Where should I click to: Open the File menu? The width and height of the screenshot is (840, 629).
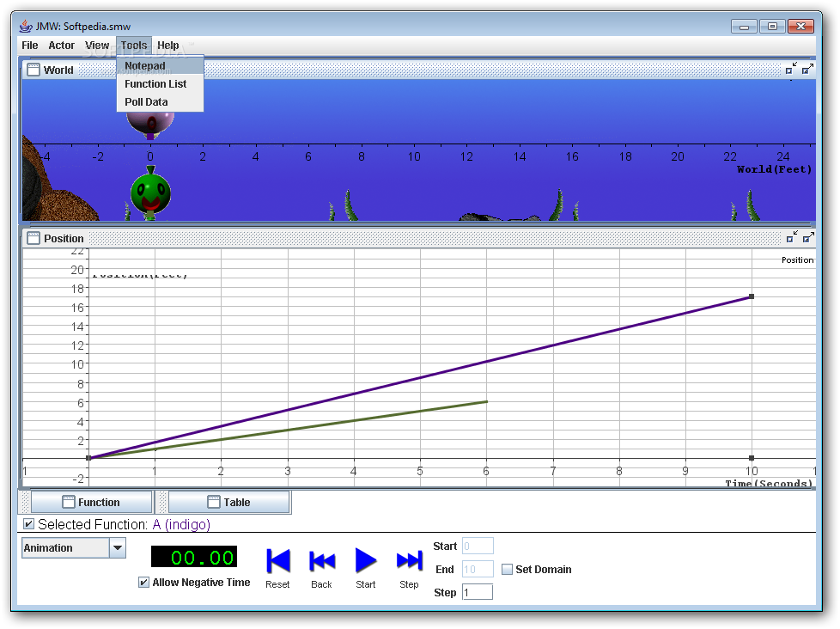point(29,46)
